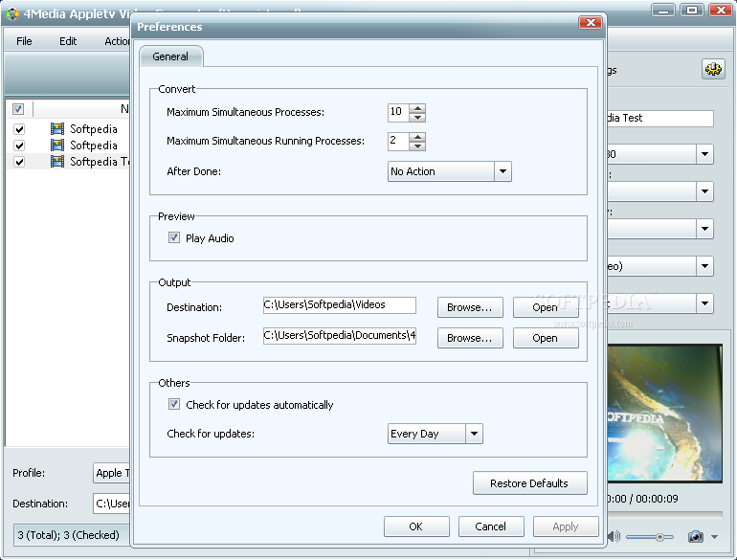The image size is (737, 560).
Task: Open the Action menu
Action: coord(117,41)
